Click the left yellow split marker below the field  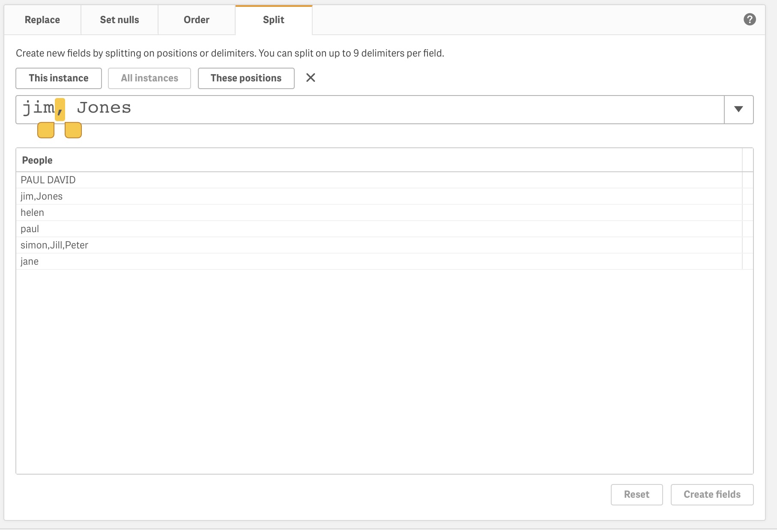(46, 130)
